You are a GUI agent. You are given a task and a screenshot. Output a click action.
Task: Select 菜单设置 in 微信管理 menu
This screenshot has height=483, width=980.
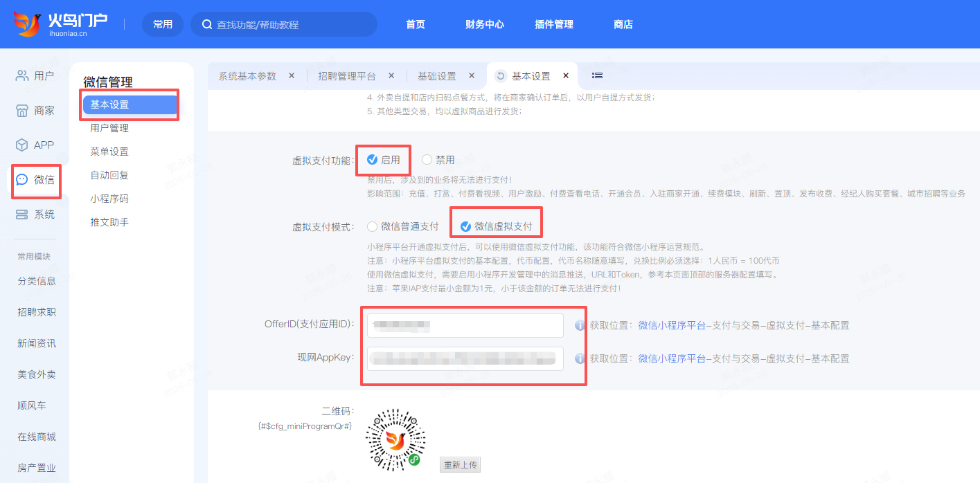coord(109,152)
